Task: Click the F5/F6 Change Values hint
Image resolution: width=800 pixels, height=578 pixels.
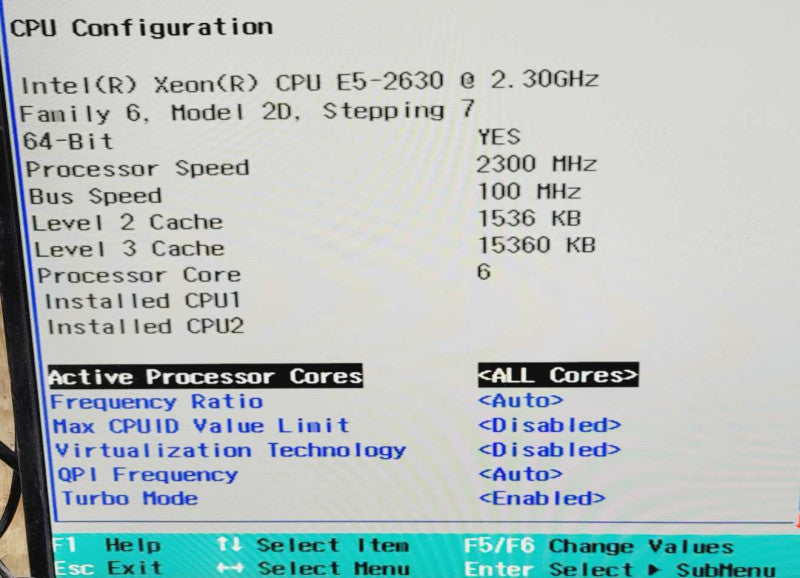Action: point(599,546)
